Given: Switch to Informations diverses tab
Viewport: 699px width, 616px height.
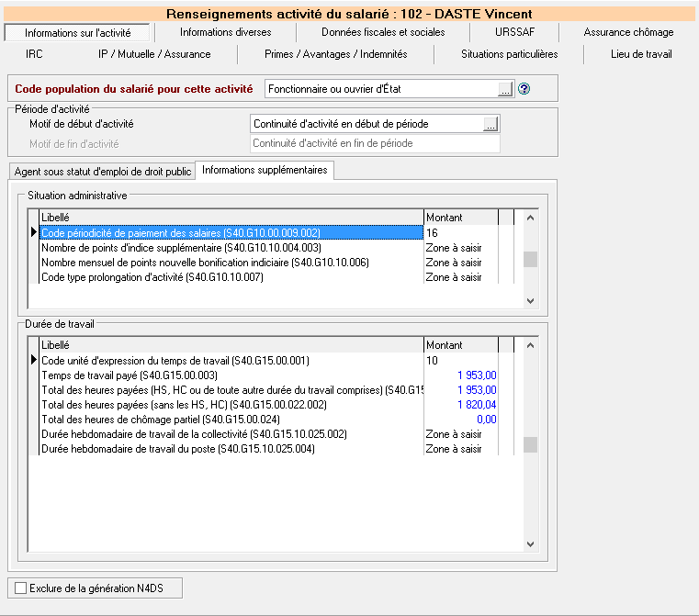Looking at the screenshot, I should 225,32.
